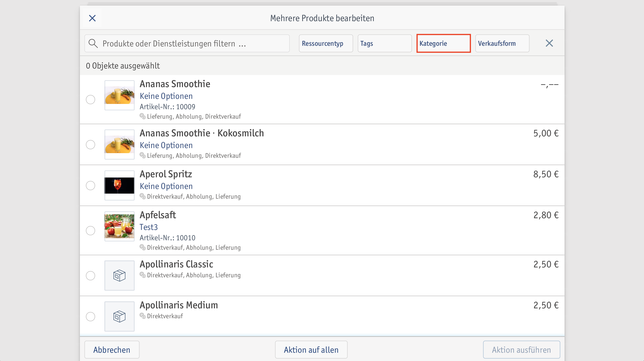644x361 pixels.
Task: Select the Ananas Smoothie · Kokosmilch radio button
Action: click(90, 144)
